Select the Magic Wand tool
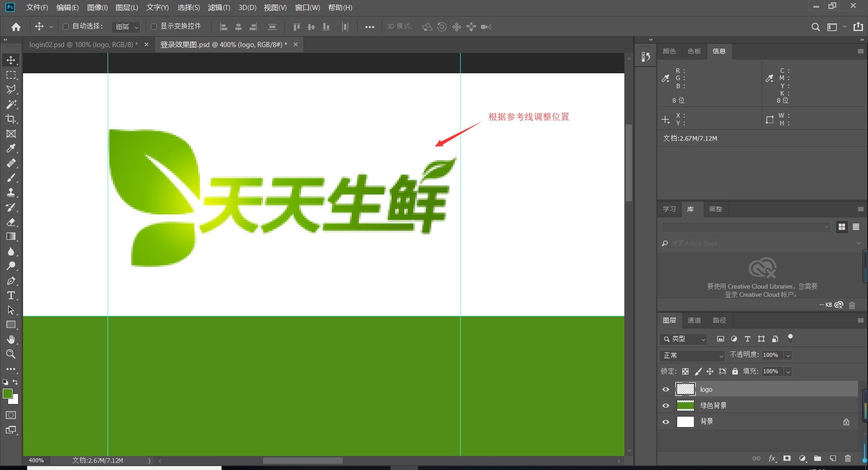Image resolution: width=868 pixels, height=470 pixels. (x=11, y=104)
